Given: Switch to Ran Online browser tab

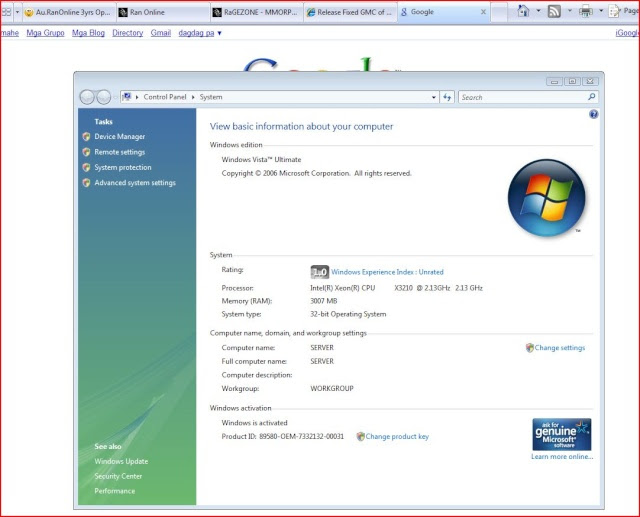Looking at the screenshot, I should coord(163,12).
